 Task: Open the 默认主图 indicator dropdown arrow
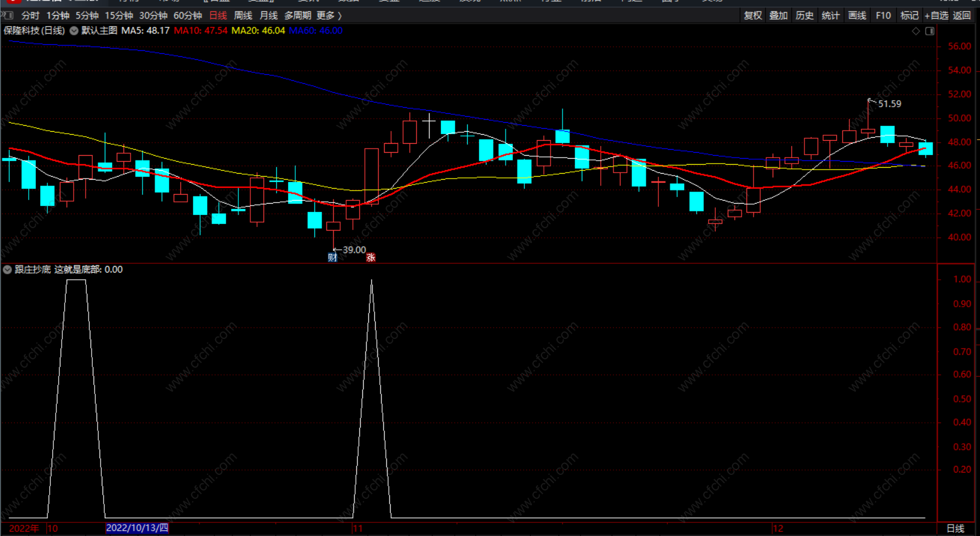point(74,31)
